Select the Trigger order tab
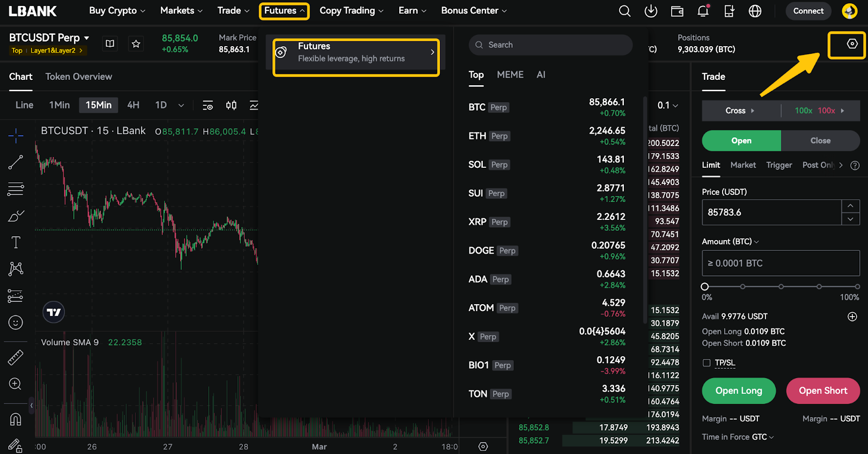The image size is (868, 454). 779,165
